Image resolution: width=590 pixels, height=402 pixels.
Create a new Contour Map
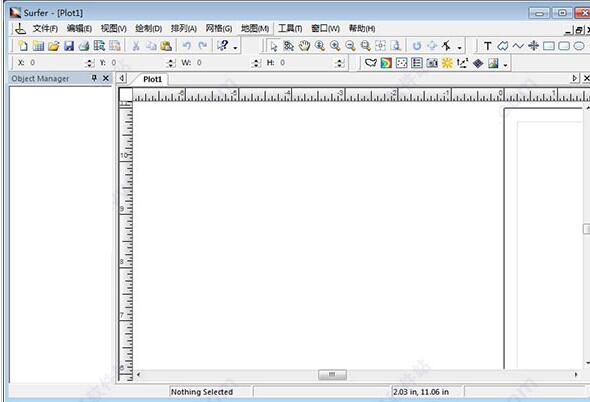point(386,63)
